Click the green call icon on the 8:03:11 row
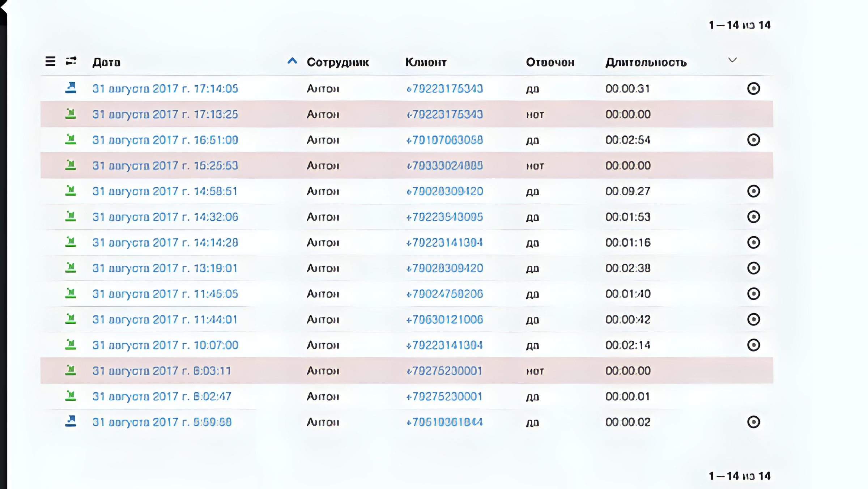 pyautogui.click(x=71, y=370)
